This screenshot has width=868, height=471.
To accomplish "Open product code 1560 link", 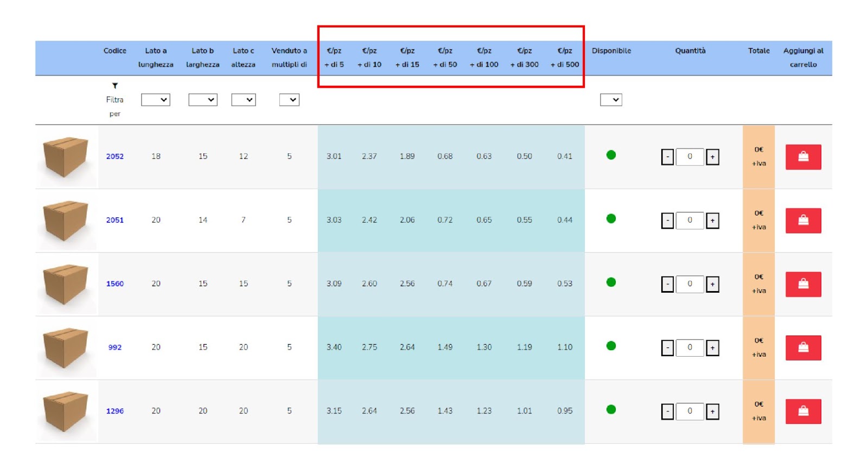I will 115,283.
